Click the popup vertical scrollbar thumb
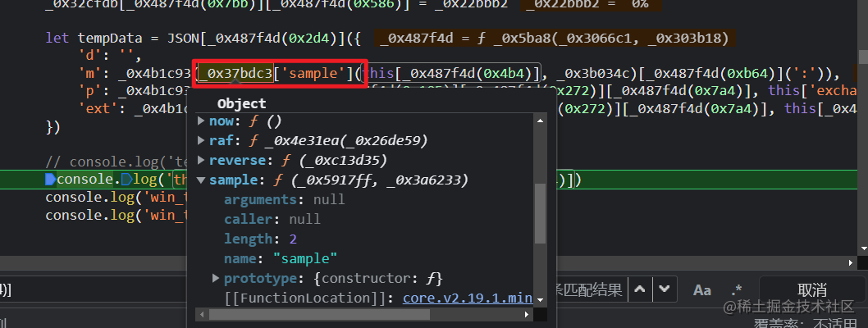This screenshot has height=328, width=868. tap(541, 213)
